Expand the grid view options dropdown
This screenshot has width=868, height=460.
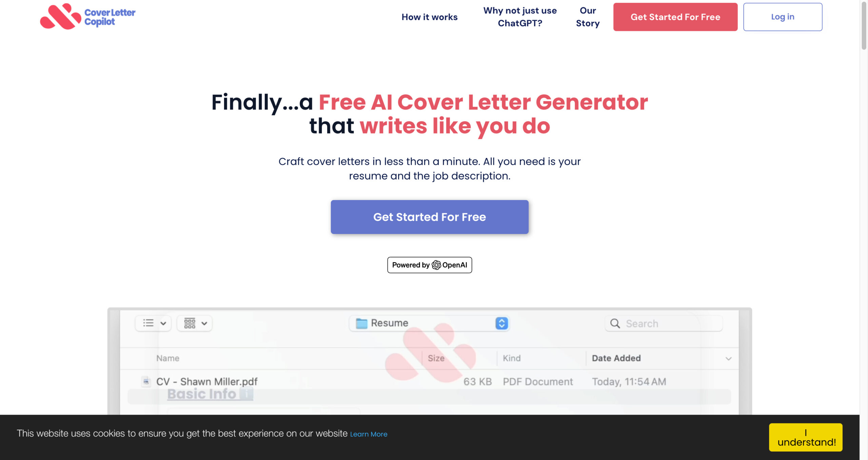tap(204, 322)
